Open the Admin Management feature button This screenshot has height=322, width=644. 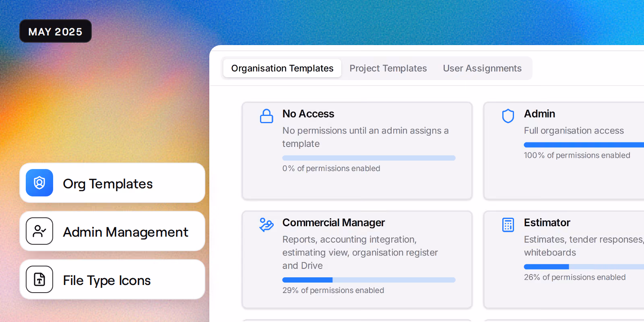[x=112, y=231]
